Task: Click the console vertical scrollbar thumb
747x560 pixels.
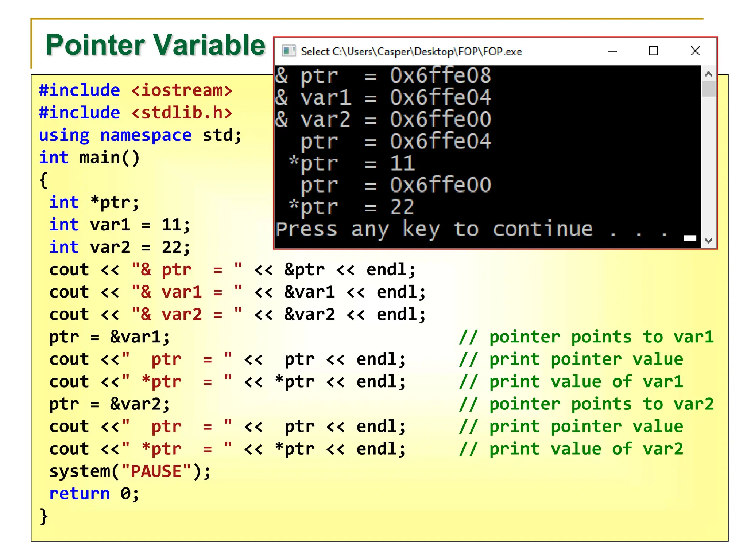Action: 709,89
